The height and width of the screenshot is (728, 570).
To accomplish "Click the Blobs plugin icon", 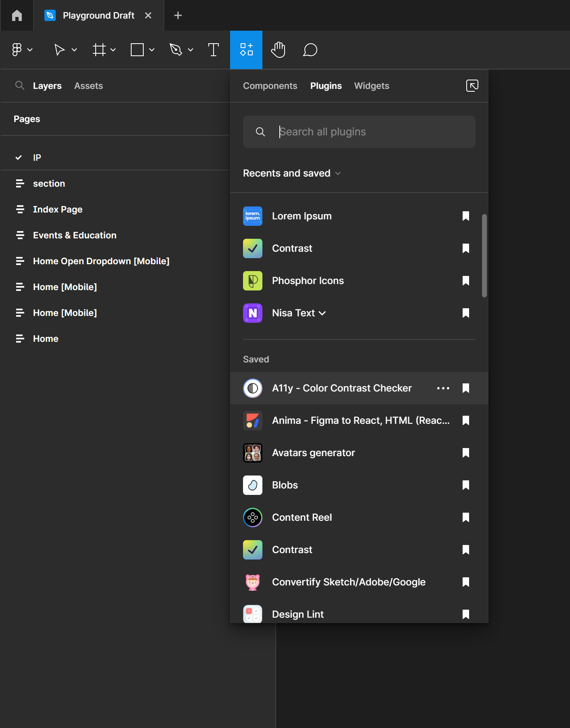I will [x=253, y=485].
